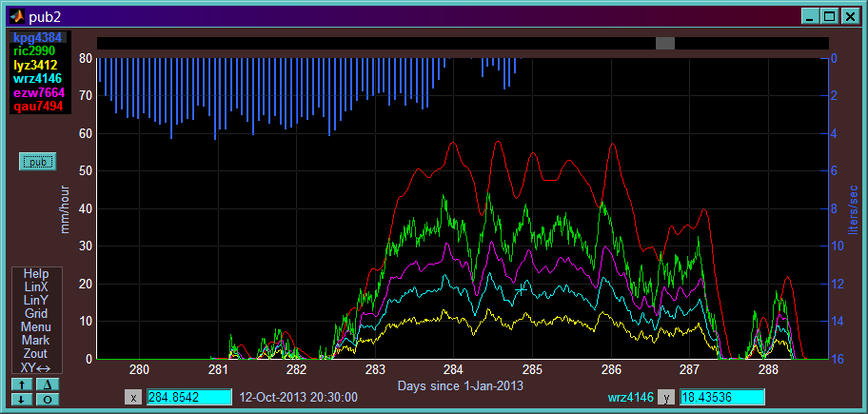Click the down arrow button
The image size is (868, 414).
pos(22,399)
